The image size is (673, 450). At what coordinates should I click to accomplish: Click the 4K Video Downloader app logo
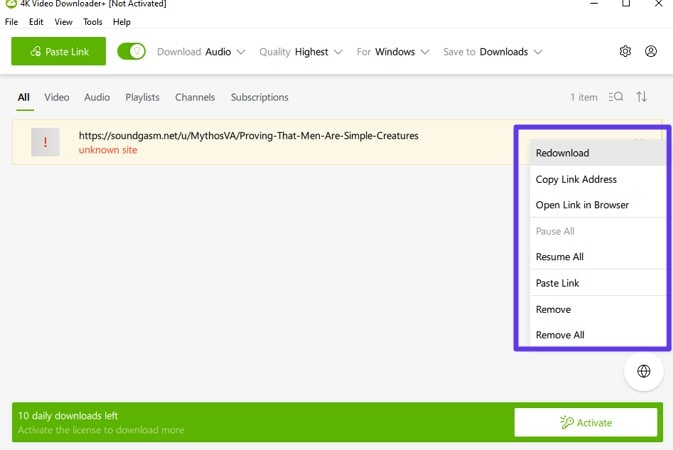11,3
